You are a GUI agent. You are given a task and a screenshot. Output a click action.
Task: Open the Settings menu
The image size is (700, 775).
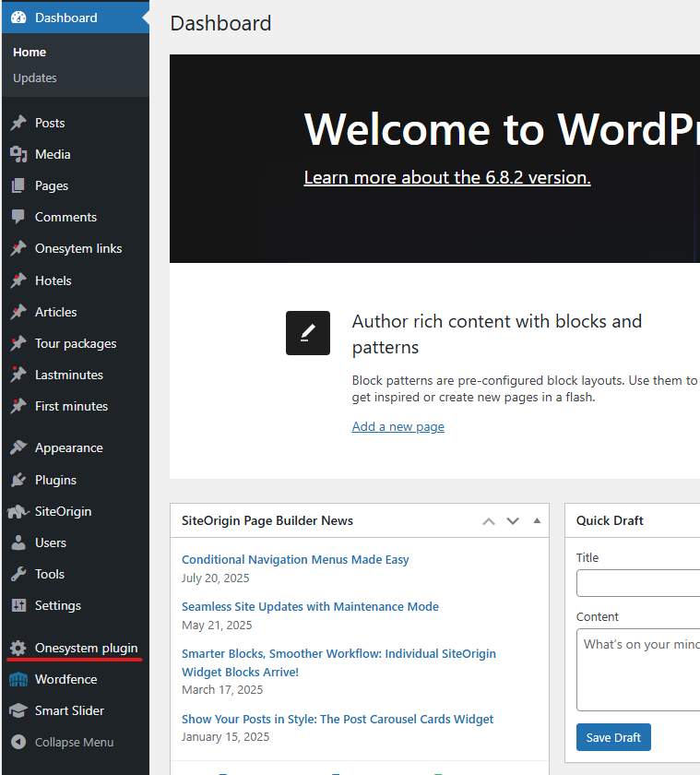(76, 605)
